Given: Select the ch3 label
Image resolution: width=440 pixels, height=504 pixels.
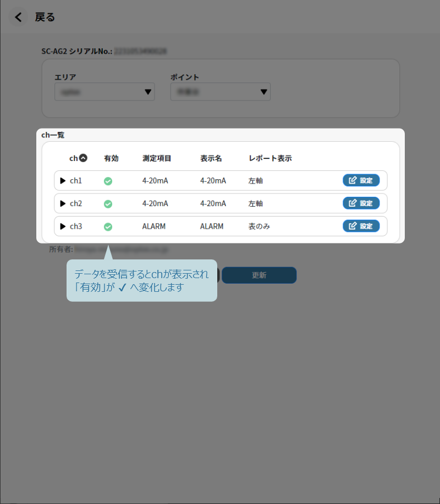Looking at the screenshot, I should click(x=76, y=226).
